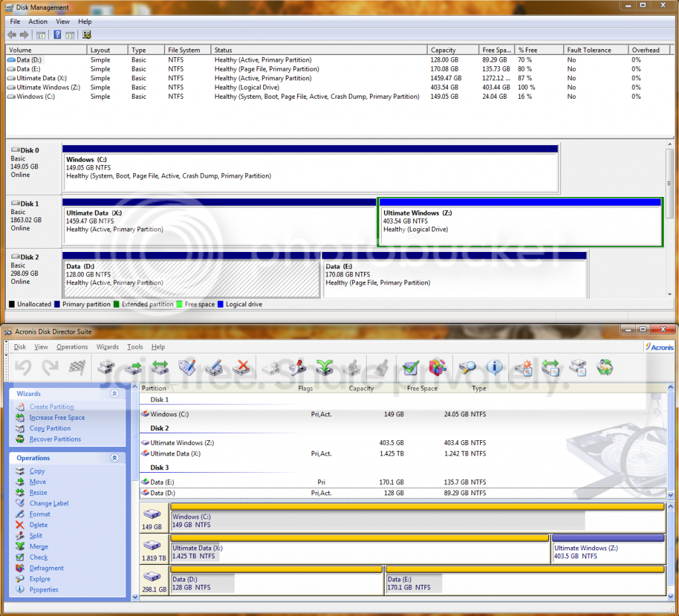Click the Recover Partitions green recycle toolbar icon
This screenshot has width=679, height=616.
click(605, 368)
